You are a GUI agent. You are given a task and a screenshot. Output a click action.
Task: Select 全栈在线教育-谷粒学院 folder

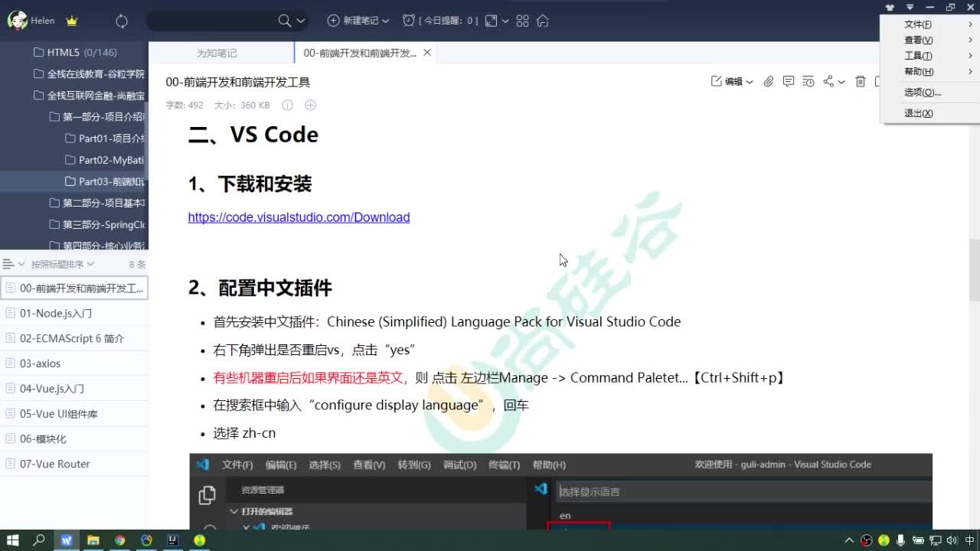(90, 74)
